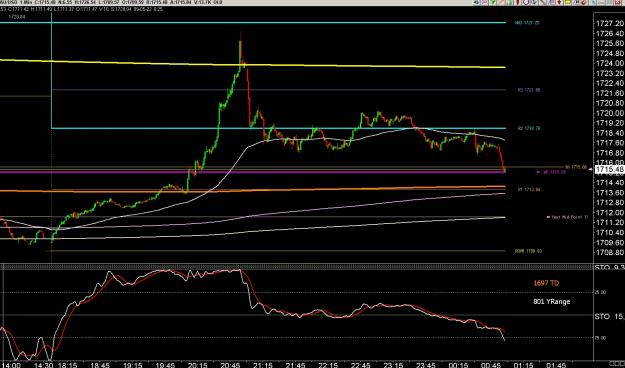Viewport: 625px width, 368px height.
Task: Select the purple horizontal level line
Action: 253,172
